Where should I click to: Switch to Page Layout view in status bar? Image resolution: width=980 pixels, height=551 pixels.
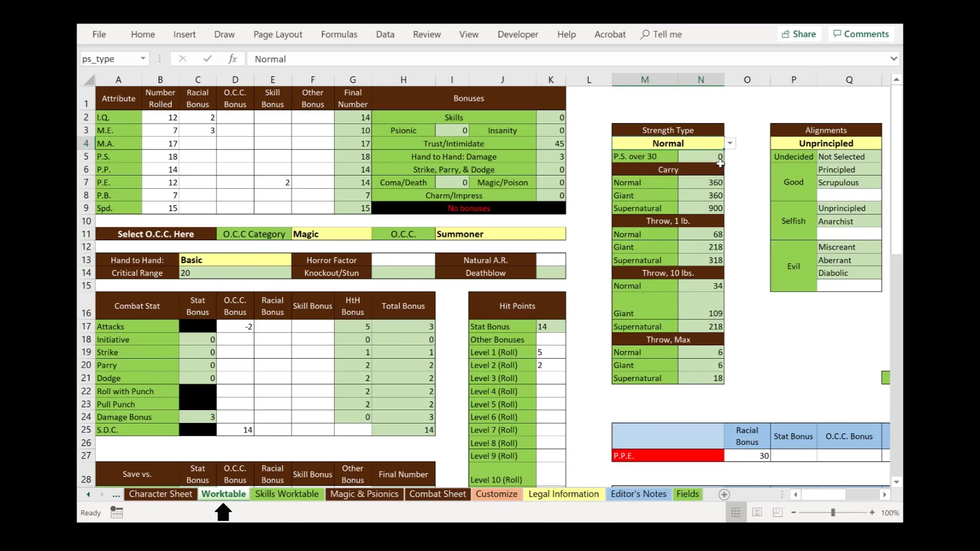757,512
